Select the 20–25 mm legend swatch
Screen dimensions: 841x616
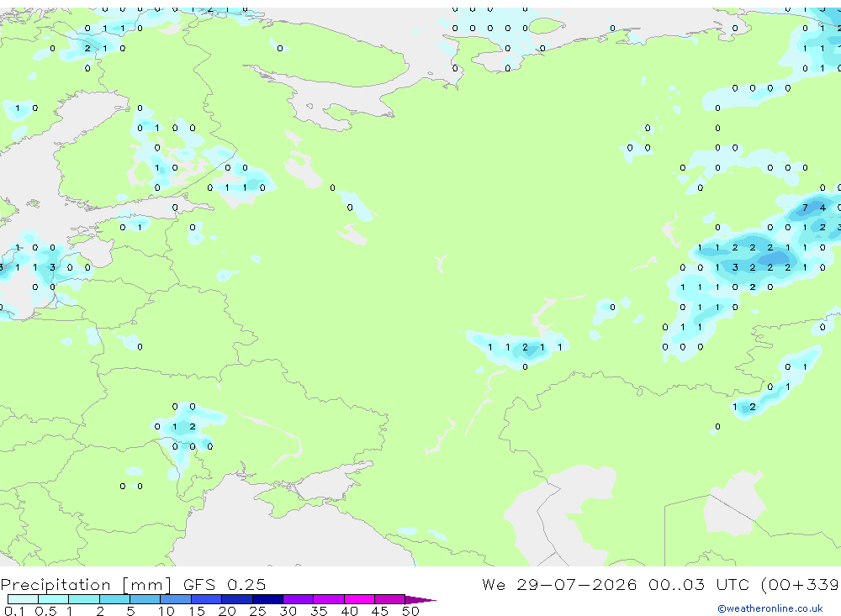pyautogui.click(x=237, y=599)
